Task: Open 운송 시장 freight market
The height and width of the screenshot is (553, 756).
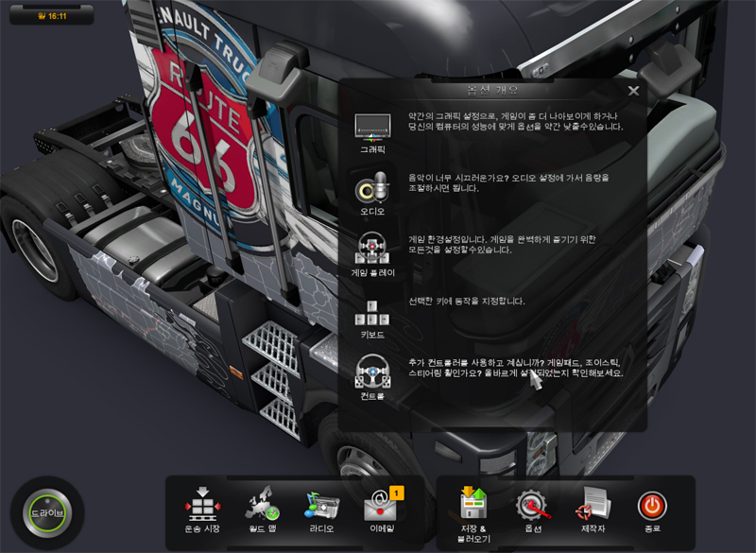Action: tap(202, 507)
